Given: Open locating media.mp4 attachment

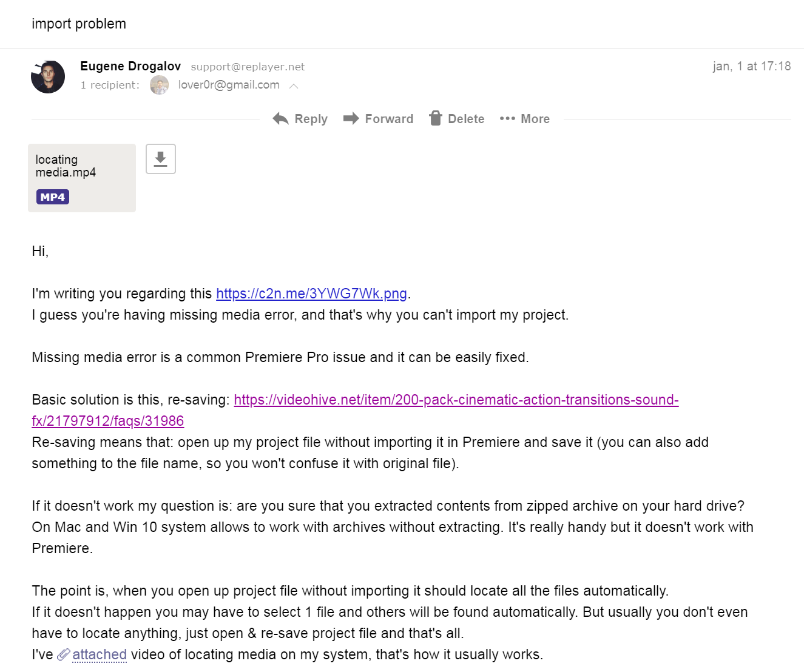Looking at the screenshot, I should tap(66, 166).
